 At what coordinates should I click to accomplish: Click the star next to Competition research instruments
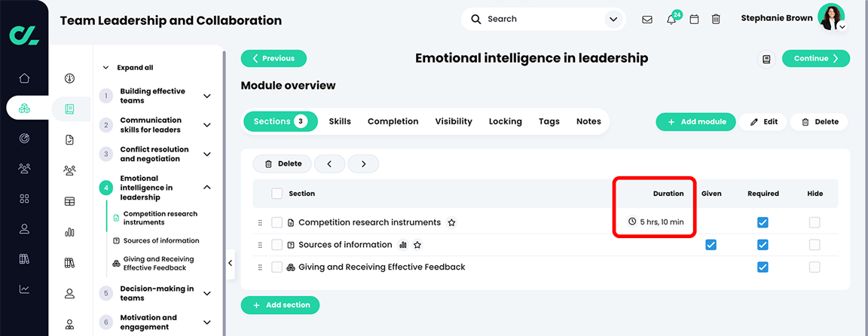pyautogui.click(x=452, y=222)
